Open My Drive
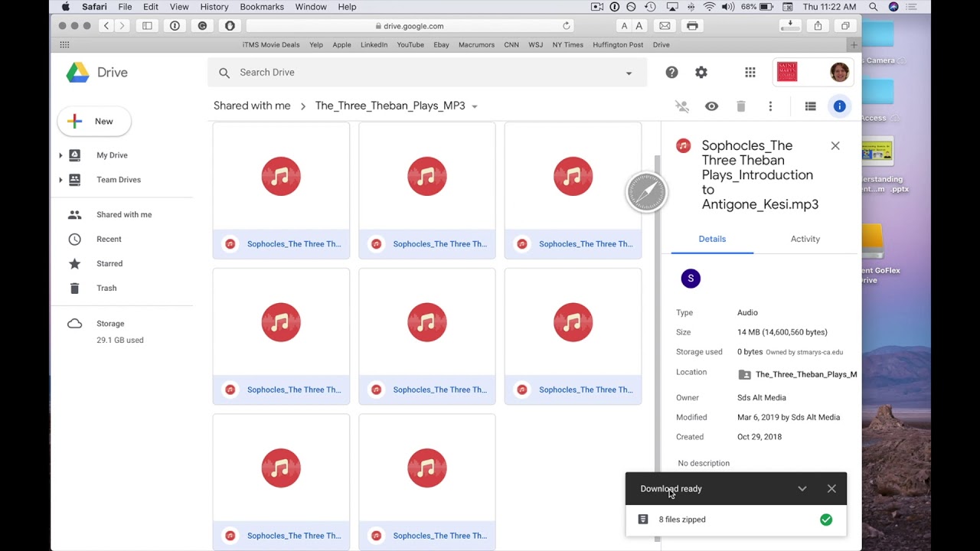This screenshot has height=551, width=980. (112, 155)
